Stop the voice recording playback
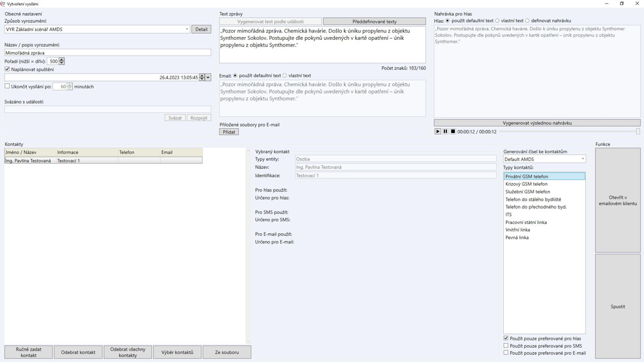The height and width of the screenshot is (362, 644). (x=453, y=132)
